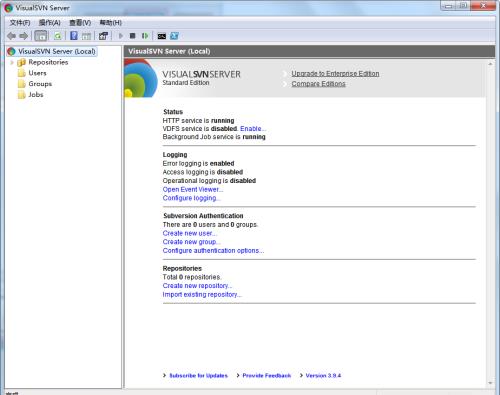Click Create new group link
Viewport: 500px width, 395px height.
[x=191, y=242]
